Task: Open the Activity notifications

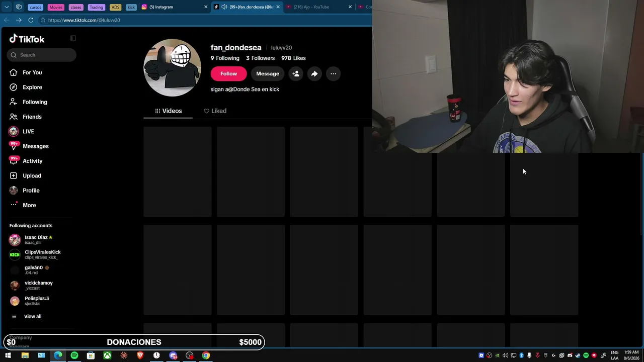Action: 33,161
